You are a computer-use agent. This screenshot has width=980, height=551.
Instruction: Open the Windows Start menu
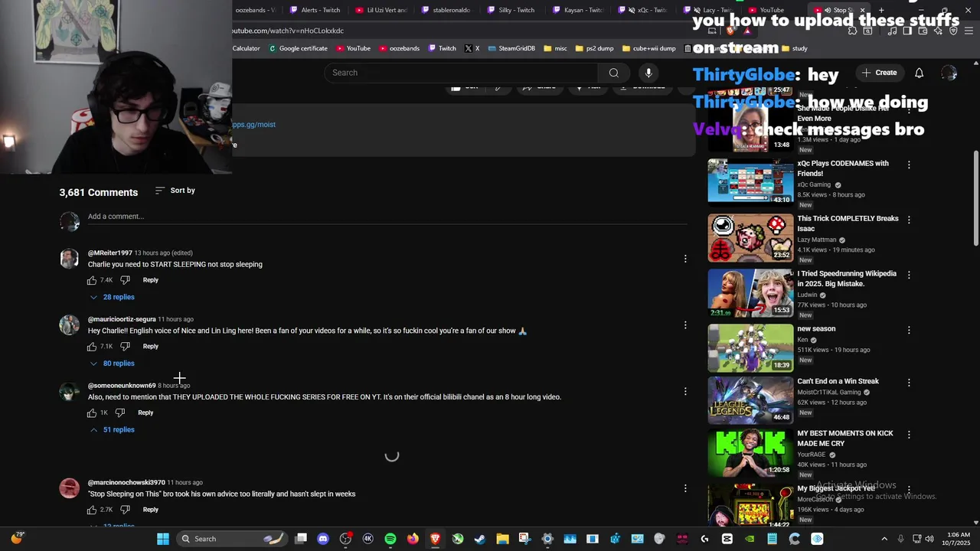163,539
